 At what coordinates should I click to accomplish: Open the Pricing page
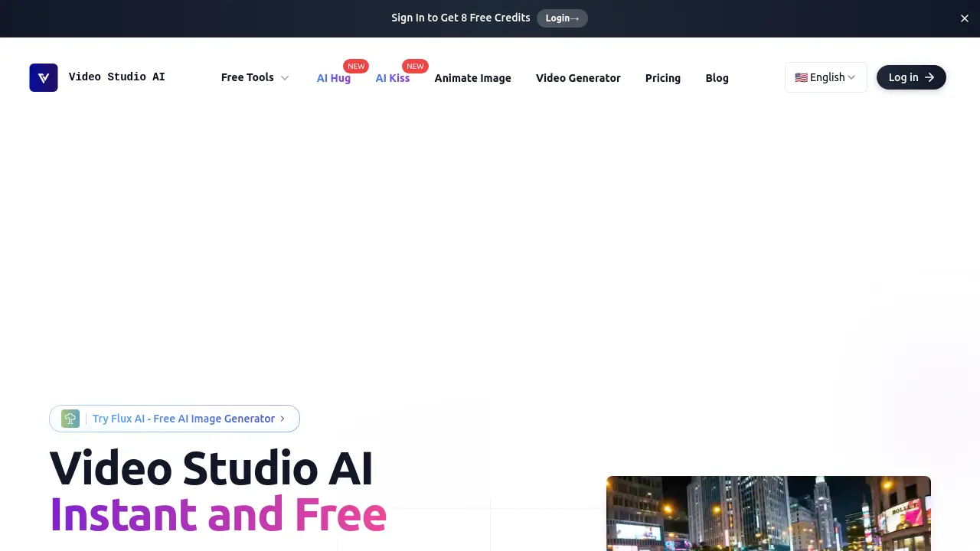pos(662,77)
